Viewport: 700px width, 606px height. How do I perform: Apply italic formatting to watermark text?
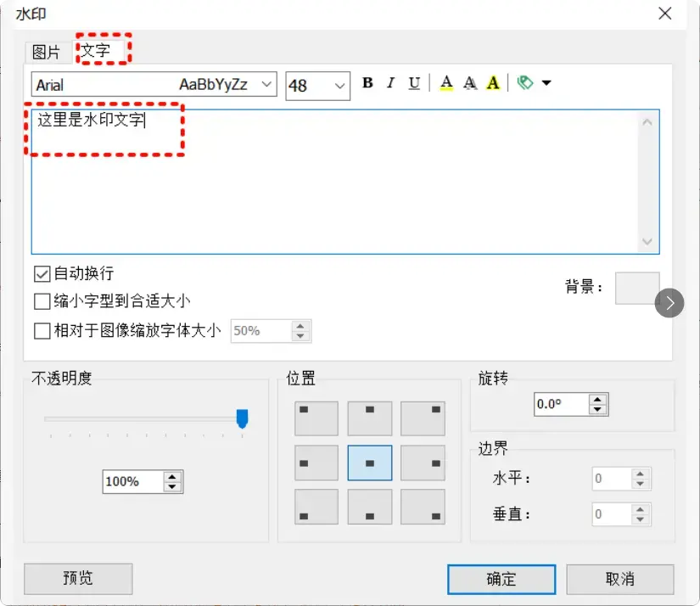(x=389, y=82)
